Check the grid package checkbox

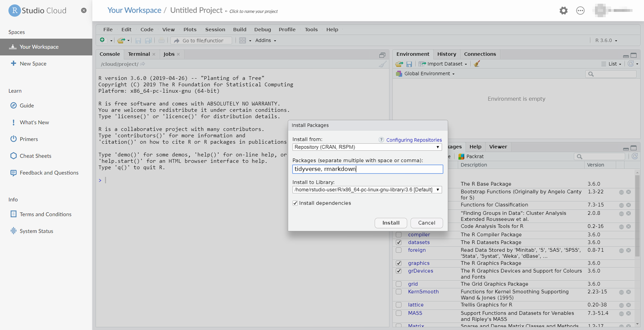coord(398,284)
